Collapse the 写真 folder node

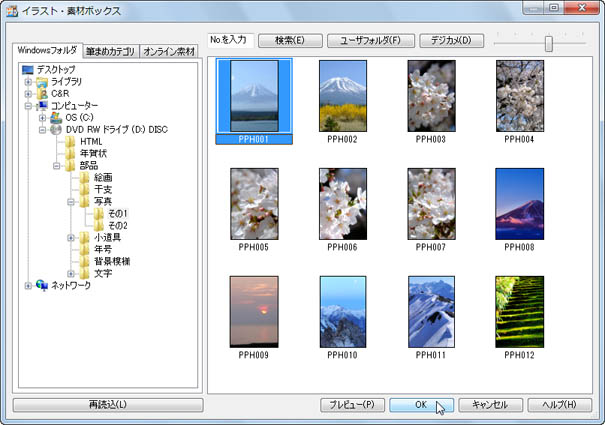tap(70, 201)
